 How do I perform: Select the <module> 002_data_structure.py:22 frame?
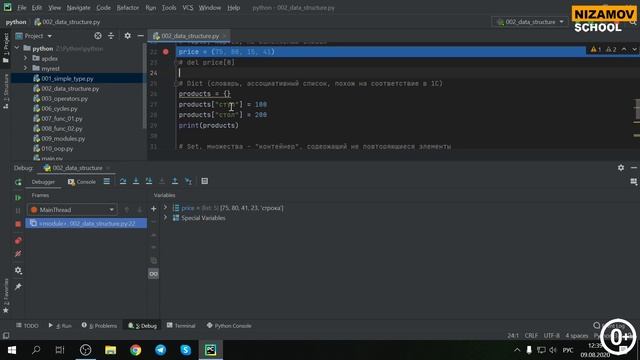click(86, 223)
